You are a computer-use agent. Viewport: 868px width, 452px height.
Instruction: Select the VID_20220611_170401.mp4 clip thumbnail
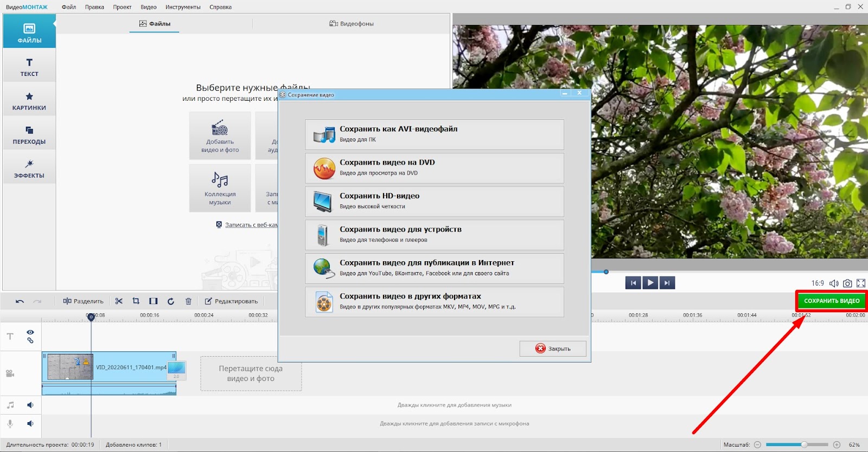click(70, 367)
